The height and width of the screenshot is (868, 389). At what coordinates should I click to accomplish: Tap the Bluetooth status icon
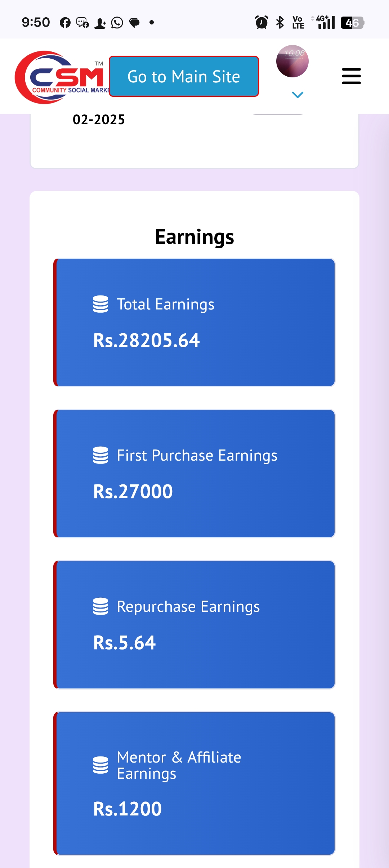point(280,22)
